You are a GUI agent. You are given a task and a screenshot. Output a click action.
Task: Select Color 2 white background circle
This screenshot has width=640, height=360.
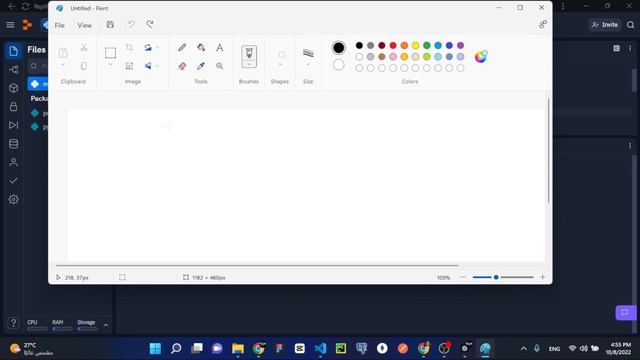[338, 64]
